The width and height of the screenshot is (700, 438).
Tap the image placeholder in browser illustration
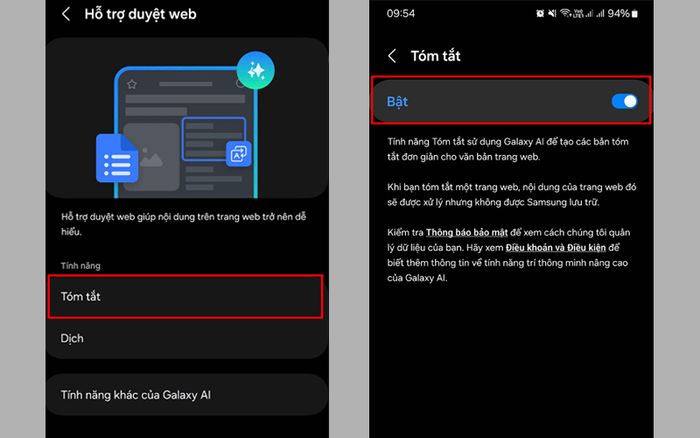point(152,157)
